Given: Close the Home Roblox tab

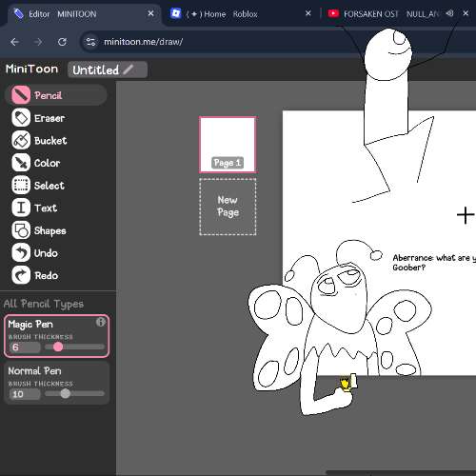Looking at the screenshot, I should (x=307, y=13).
